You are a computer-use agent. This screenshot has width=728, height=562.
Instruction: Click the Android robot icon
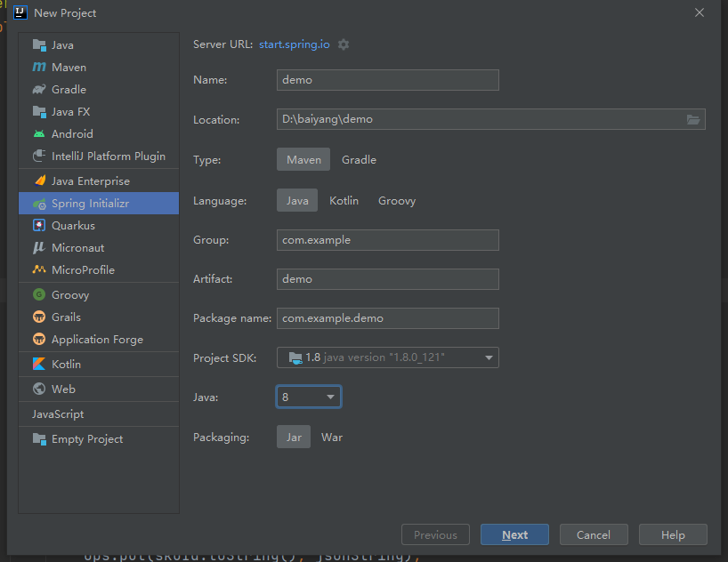pyautogui.click(x=39, y=134)
